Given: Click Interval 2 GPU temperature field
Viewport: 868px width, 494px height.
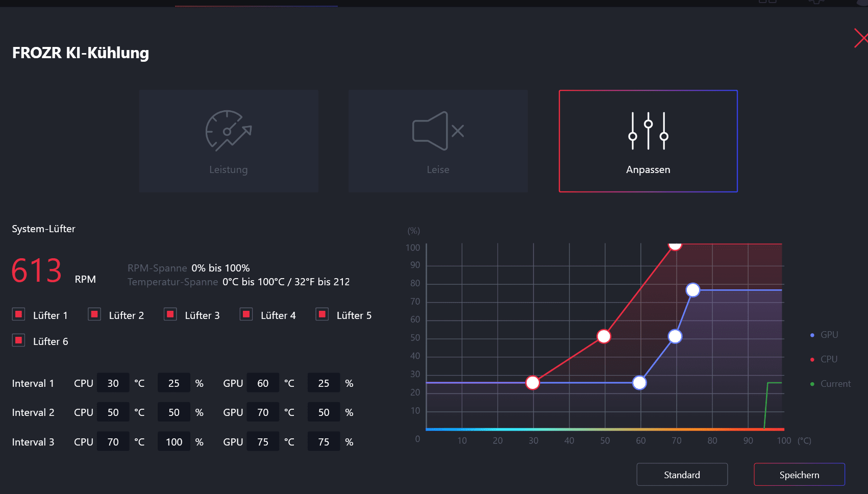Looking at the screenshot, I should point(263,412).
